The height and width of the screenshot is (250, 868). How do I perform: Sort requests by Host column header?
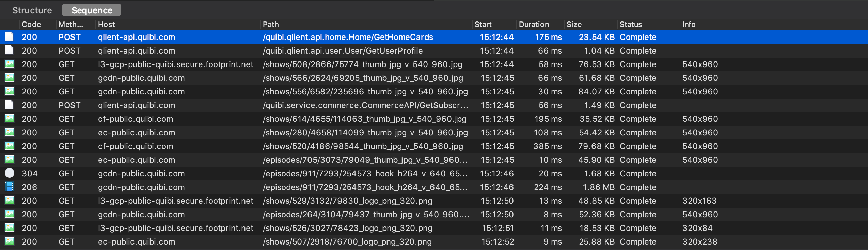pyautogui.click(x=107, y=24)
